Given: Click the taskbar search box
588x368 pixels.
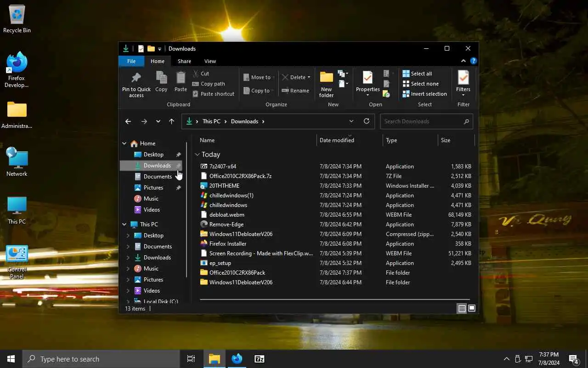Looking at the screenshot, I should tap(102, 359).
